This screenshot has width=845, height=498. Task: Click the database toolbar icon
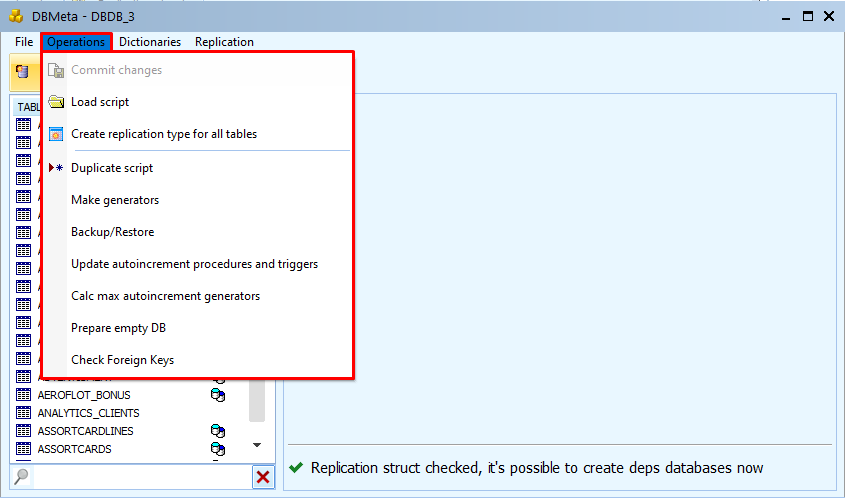point(22,71)
